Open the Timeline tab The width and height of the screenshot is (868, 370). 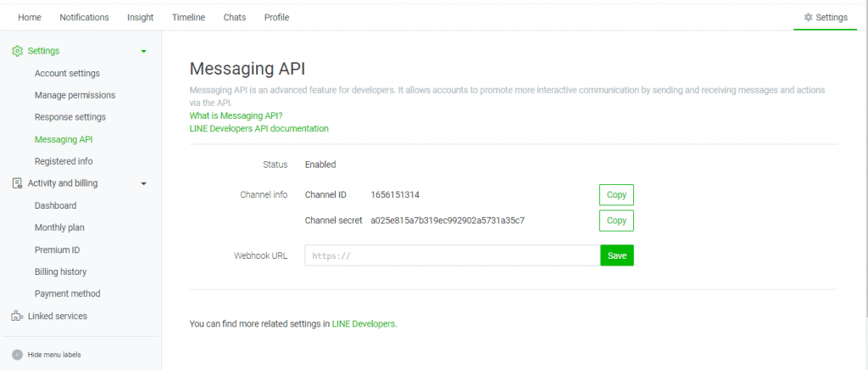tap(188, 17)
